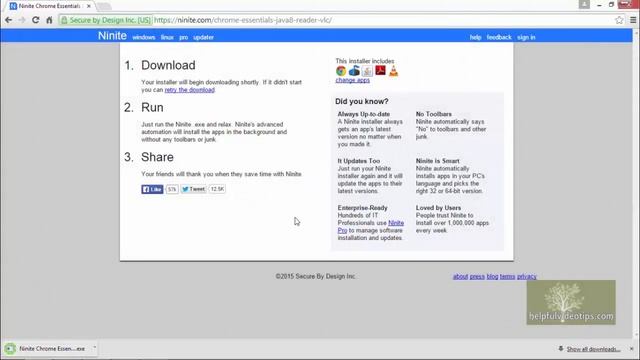This screenshot has height=360, width=640.
Task: Click the green padlock security icon
Action: pyautogui.click(x=64, y=20)
